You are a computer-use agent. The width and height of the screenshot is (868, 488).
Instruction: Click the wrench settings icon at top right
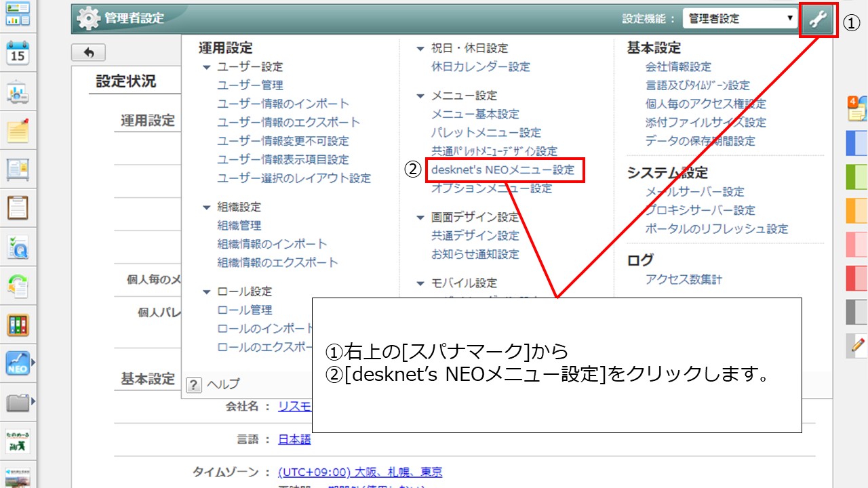[x=818, y=19]
